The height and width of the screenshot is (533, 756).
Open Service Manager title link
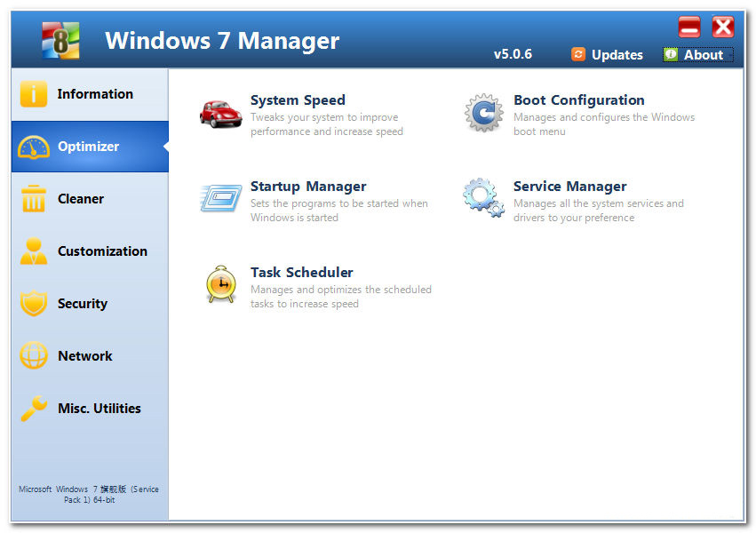570,187
